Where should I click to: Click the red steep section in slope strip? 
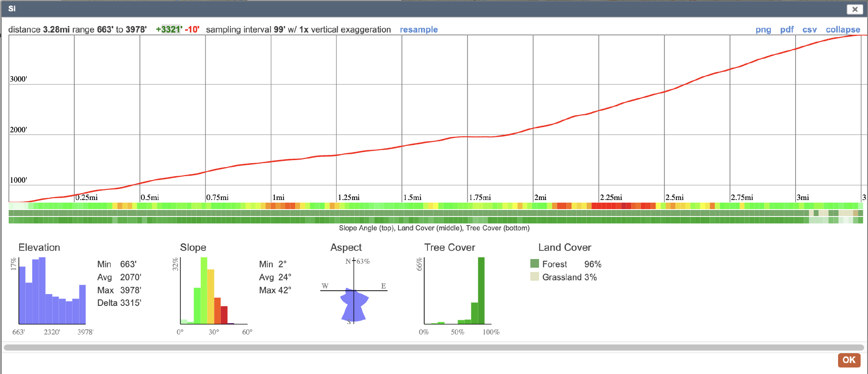click(623, 206)
